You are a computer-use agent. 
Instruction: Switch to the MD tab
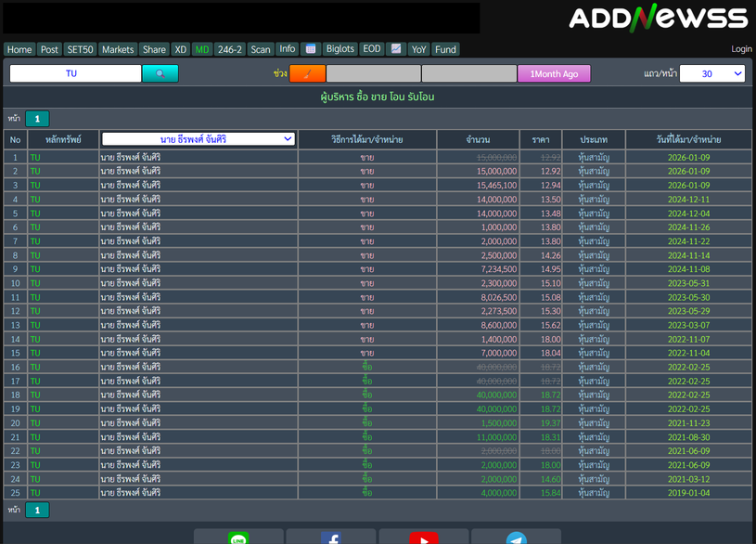(x=202, y=49)
